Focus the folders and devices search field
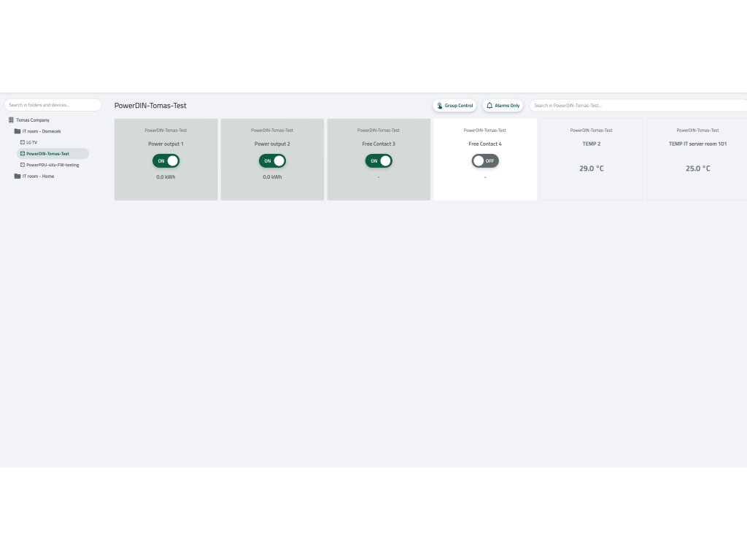Image resolution: width=747 pixels, height=560 pixels. [53, 105]
